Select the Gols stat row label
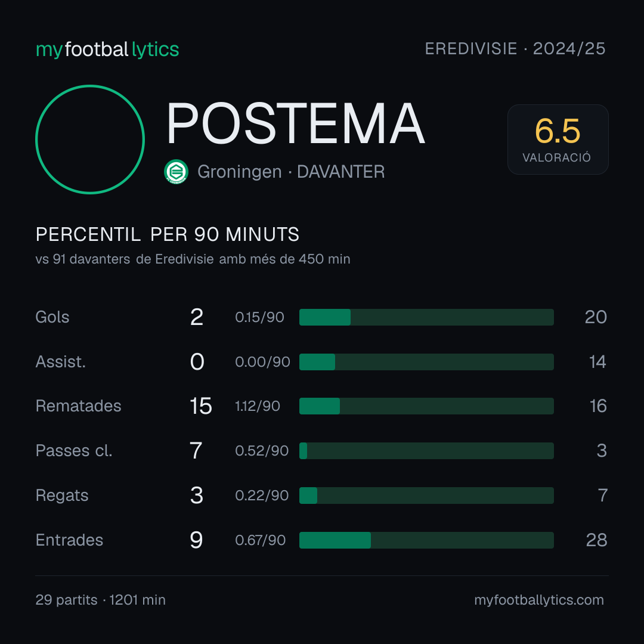 pos(52,317)
